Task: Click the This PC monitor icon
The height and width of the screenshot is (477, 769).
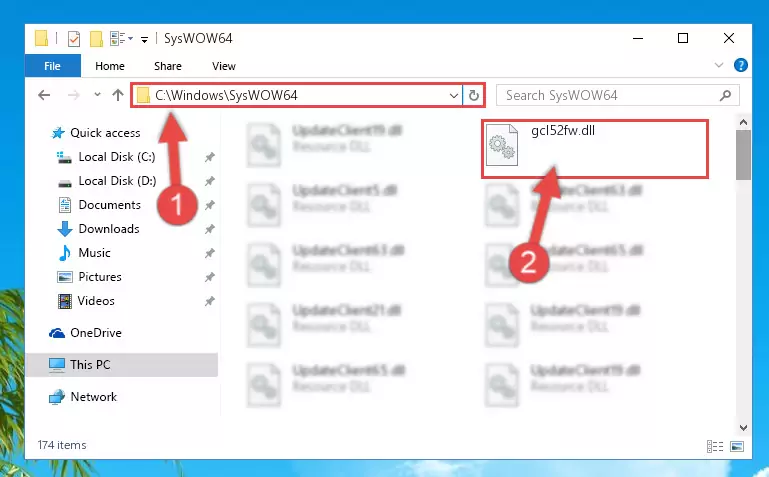Action: [57, 365]
